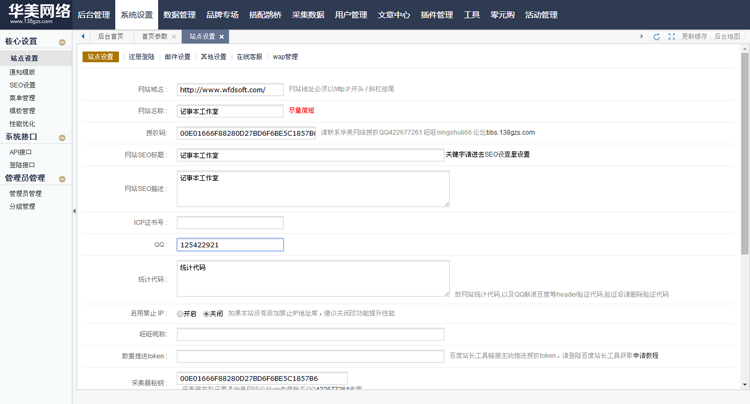The width and height of the screenshot is (750, 404).
Task: Open the 采集数据 top menu
Action: [x=308, y=15]
